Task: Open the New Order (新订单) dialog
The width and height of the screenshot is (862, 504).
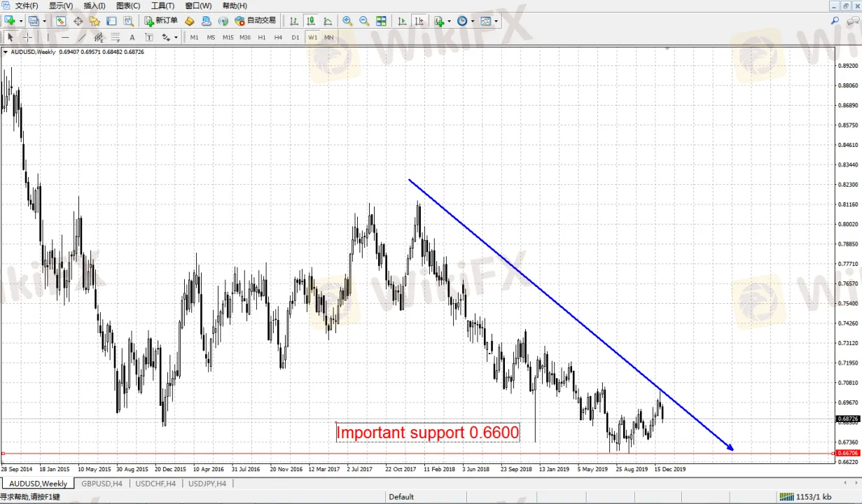Action: [161, 21]
